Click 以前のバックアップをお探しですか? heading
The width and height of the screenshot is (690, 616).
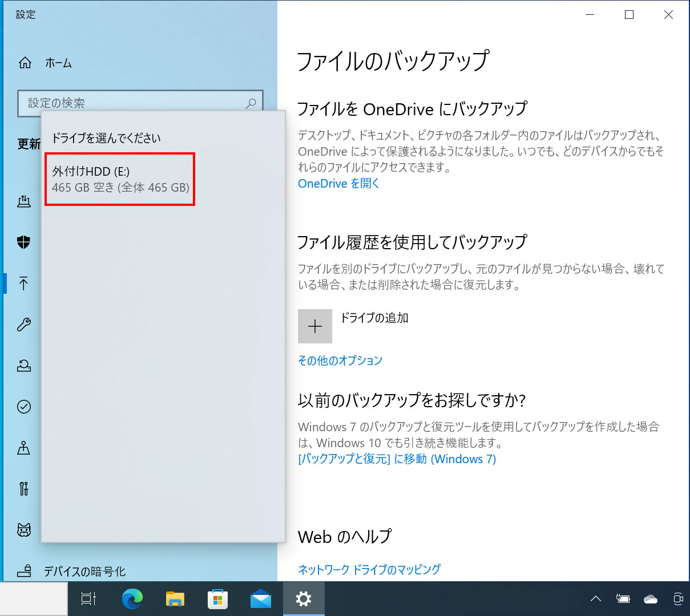411,400
